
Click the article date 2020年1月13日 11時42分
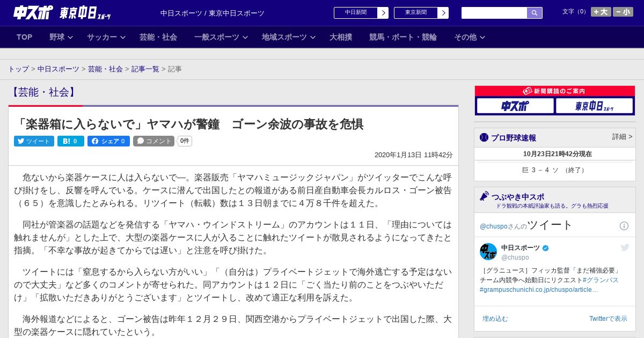coord(414,155)
